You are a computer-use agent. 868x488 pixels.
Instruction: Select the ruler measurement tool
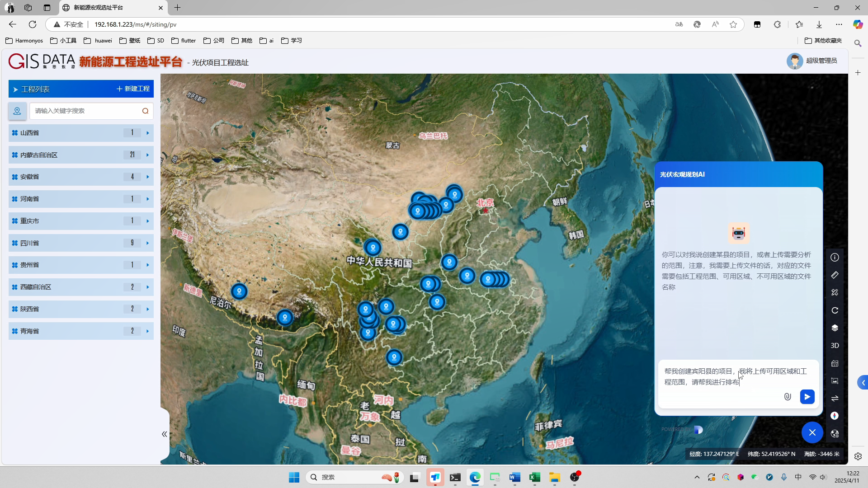[835, 275]
